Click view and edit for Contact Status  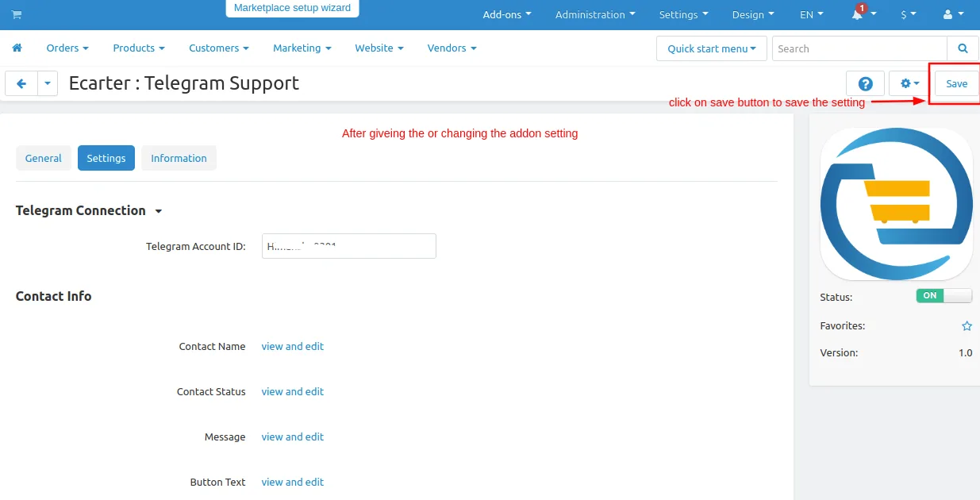(x=293, y=391)
